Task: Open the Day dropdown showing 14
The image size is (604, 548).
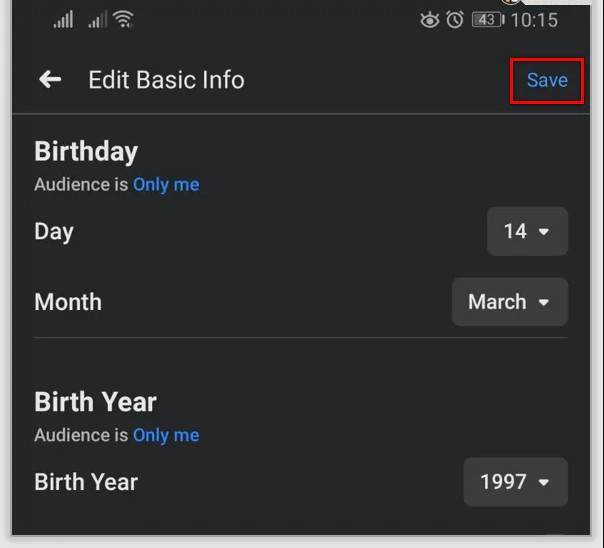Action: click(527, 231)
